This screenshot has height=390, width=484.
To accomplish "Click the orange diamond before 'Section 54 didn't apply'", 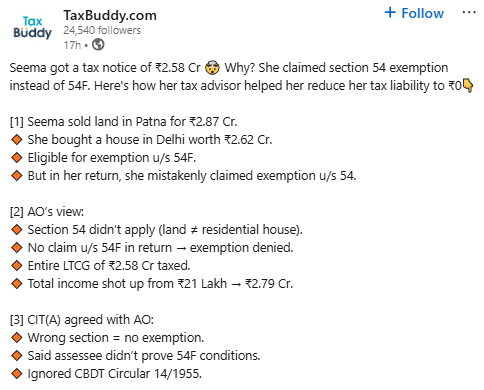I will point(16,230).
